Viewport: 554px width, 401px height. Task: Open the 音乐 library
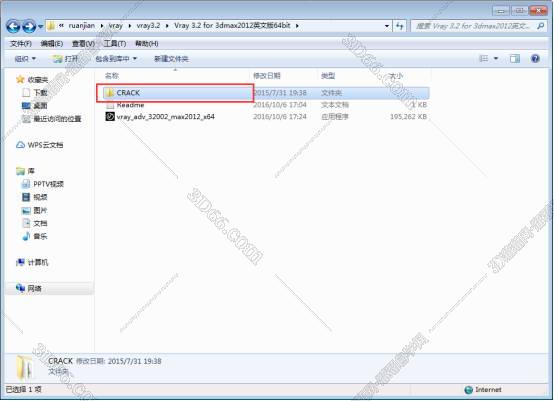[x=35, y=236]
